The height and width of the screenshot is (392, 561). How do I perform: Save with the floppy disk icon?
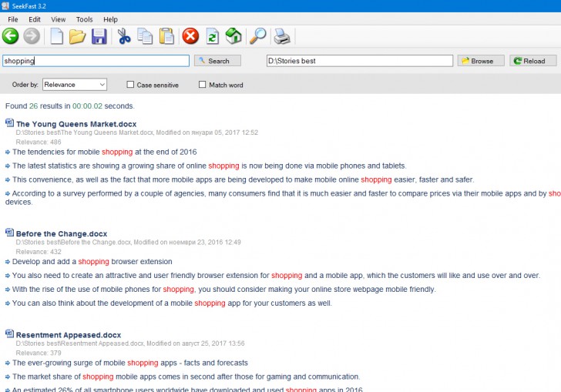click(99, 36)
